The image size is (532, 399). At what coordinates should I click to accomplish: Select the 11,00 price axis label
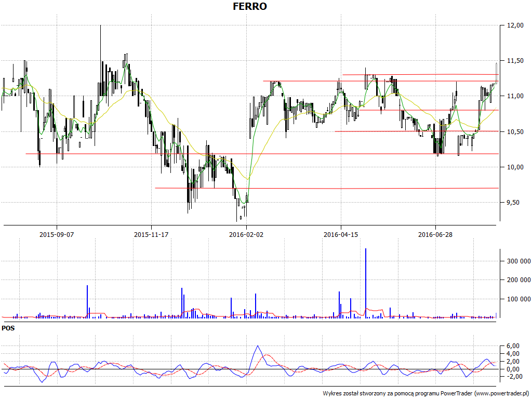515,96
